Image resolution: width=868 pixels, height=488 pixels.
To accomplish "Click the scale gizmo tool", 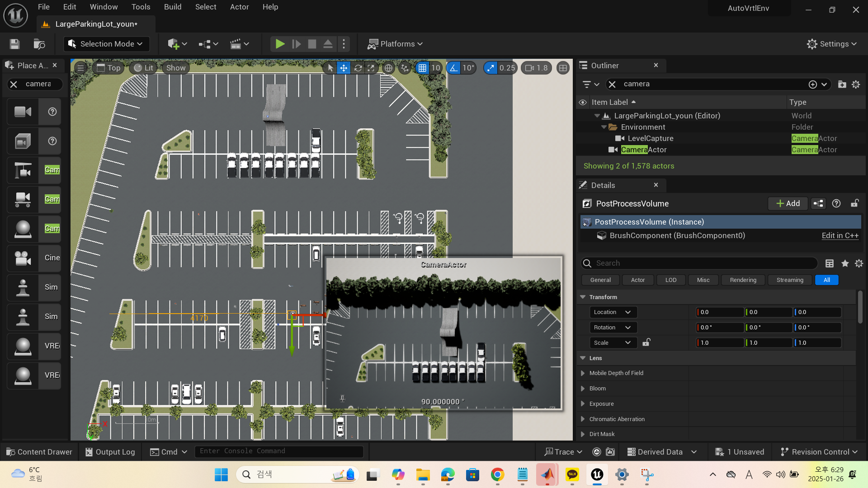I will point(371,68).
